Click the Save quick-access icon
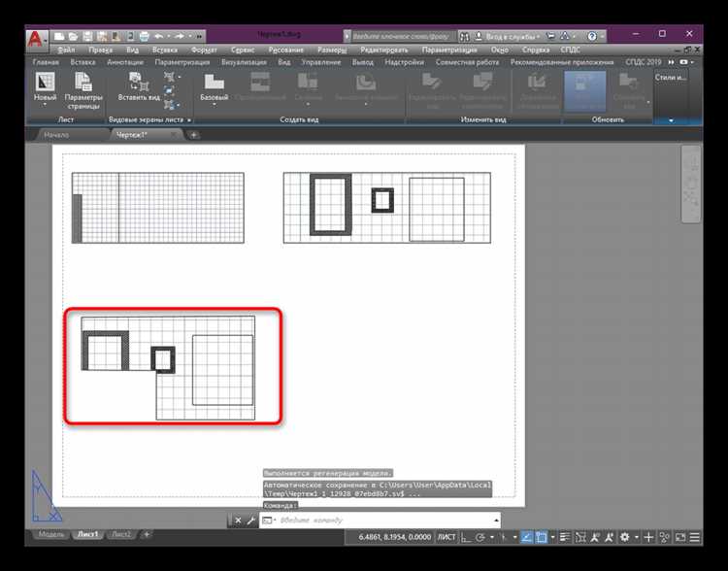 87,36
